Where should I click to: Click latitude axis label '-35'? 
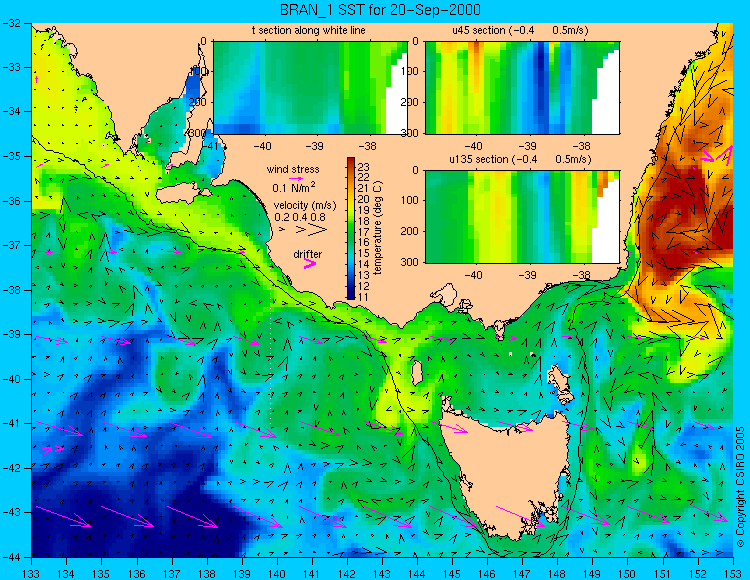coord(11,156)
